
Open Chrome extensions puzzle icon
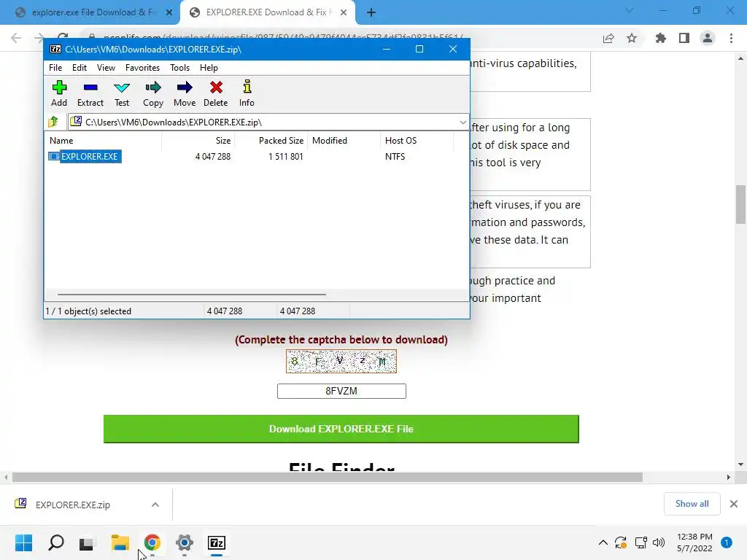point(660,38)
